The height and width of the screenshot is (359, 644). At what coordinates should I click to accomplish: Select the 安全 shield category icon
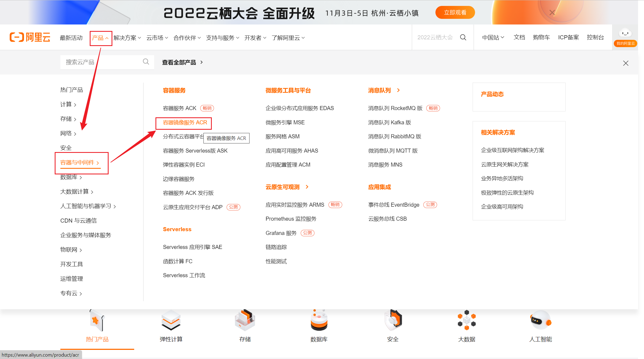coord(393,320)
